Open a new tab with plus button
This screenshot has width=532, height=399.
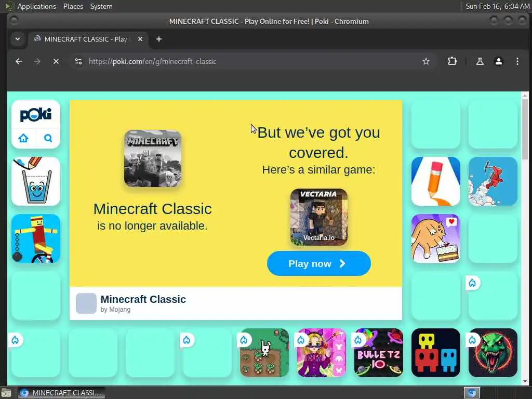(x=159, y=39)
